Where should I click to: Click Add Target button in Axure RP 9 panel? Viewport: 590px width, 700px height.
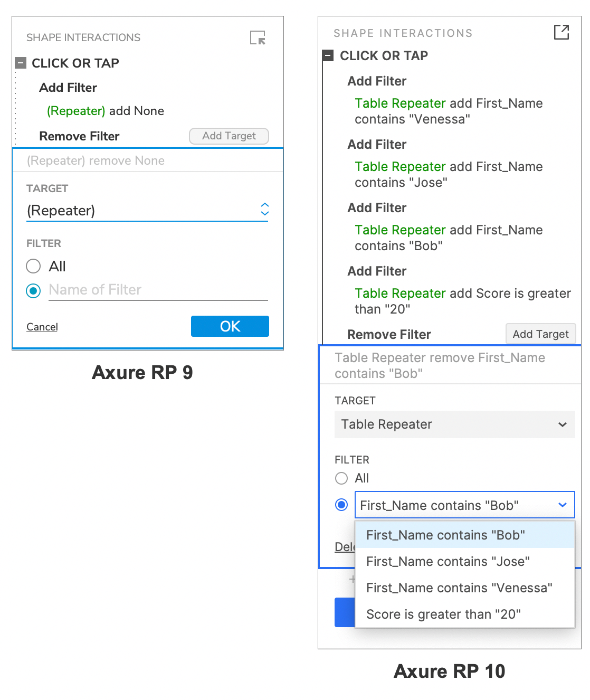tap(229, 136)
